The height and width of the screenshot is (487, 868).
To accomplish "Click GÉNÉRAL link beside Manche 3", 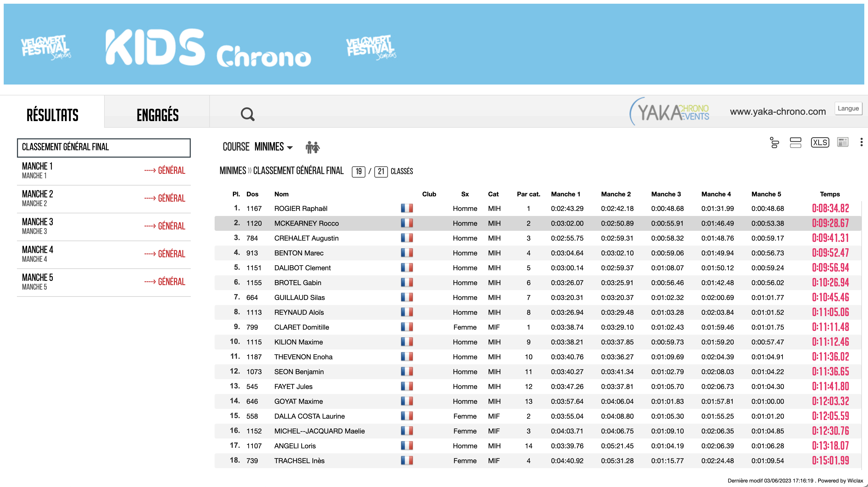I will coord(165,226).
